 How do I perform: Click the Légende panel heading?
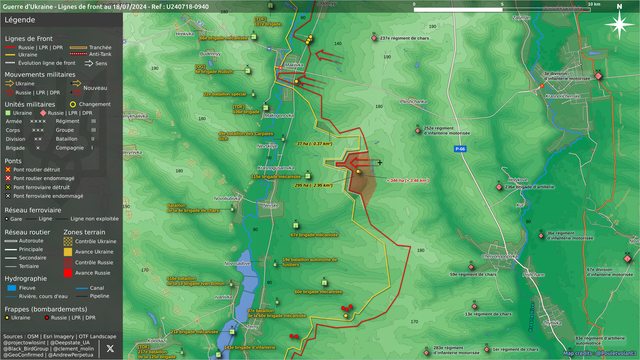click(20, 20)
